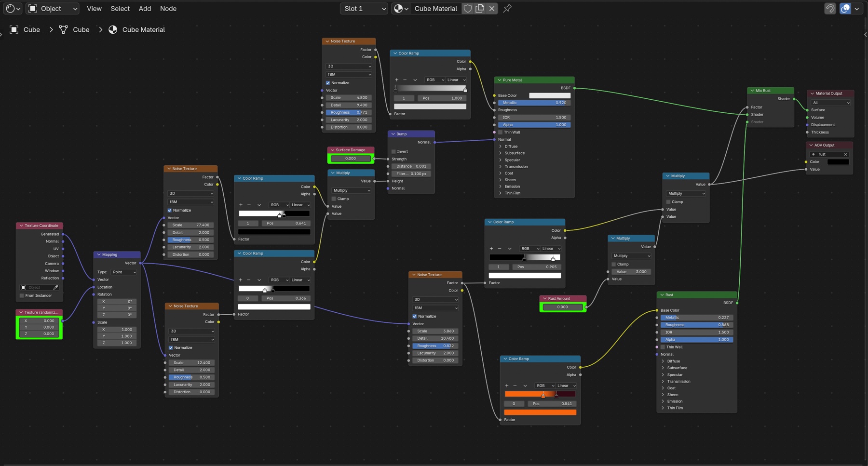Toggle Normalize on Noise Texture with Scale 4.800
This screenshot has height=466, width=868.
[328, 83]
